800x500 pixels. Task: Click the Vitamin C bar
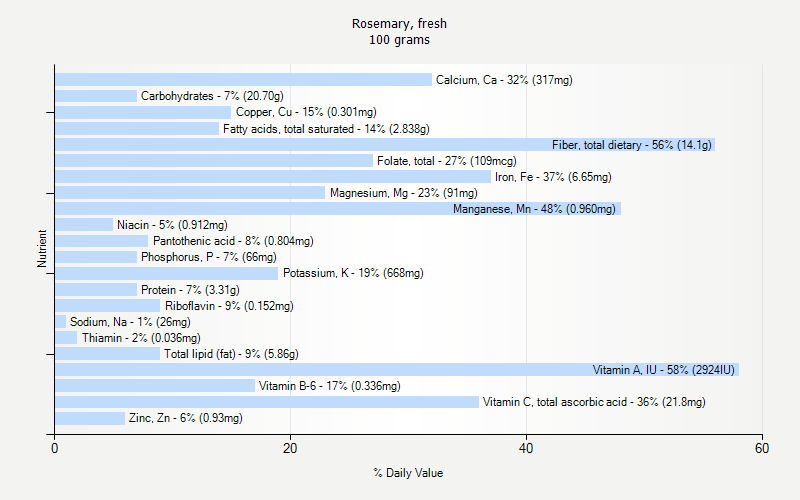pyautogui.click(x=267, y=402)
